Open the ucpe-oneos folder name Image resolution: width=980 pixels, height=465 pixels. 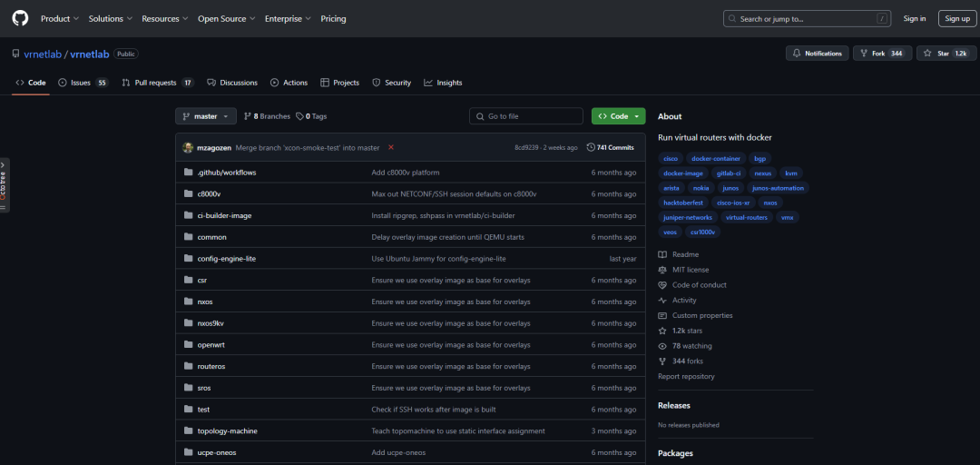[216, 452]
